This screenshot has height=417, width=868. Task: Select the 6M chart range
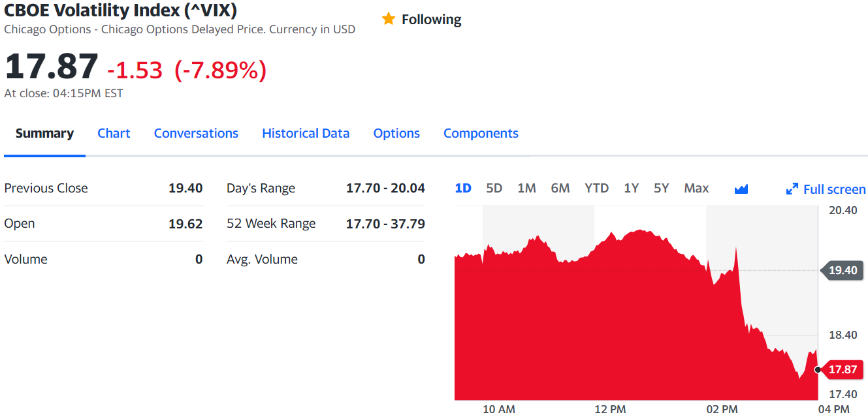(560, 188)
